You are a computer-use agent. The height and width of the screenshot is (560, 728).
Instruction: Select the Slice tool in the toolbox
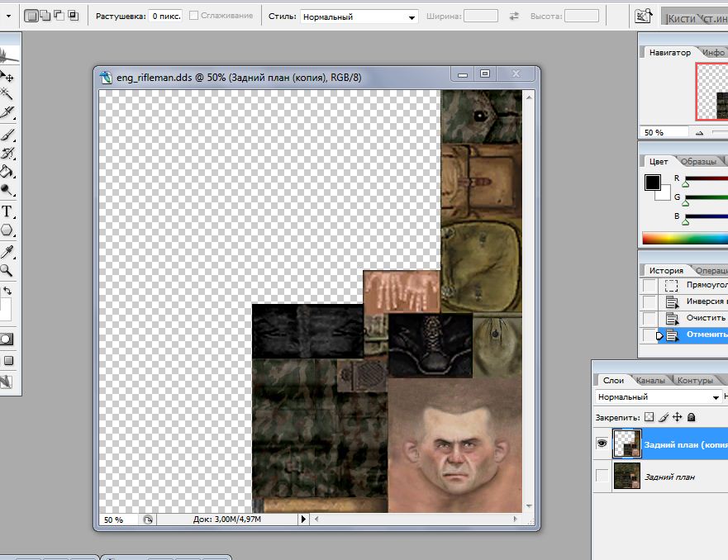click(7, 112)
